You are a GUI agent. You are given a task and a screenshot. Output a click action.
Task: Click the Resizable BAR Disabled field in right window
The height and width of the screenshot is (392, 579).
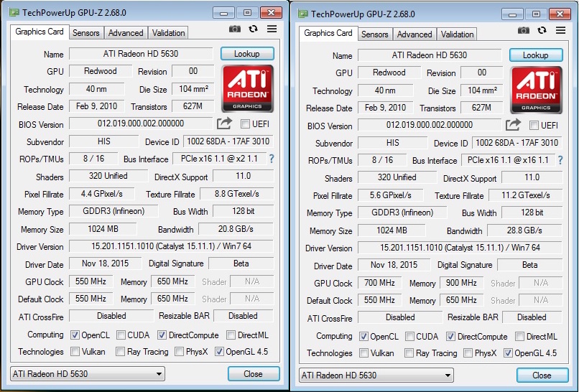pos(532,317)
